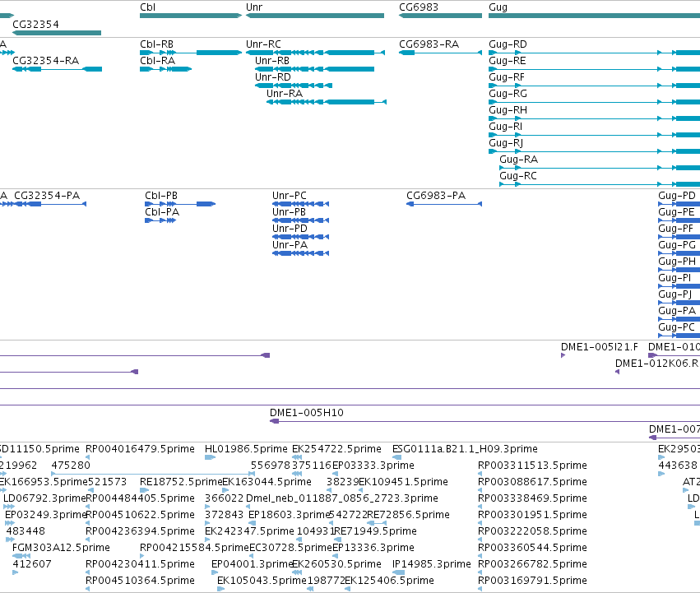The width and height of the screenshot is (700, 593).
Task: Select the Gug-PH protein label
Action: [677, 262]
